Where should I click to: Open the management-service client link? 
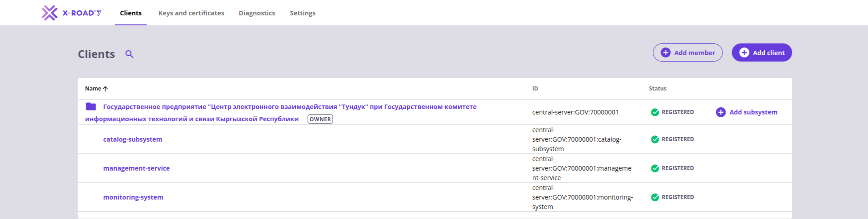[136, 168]
